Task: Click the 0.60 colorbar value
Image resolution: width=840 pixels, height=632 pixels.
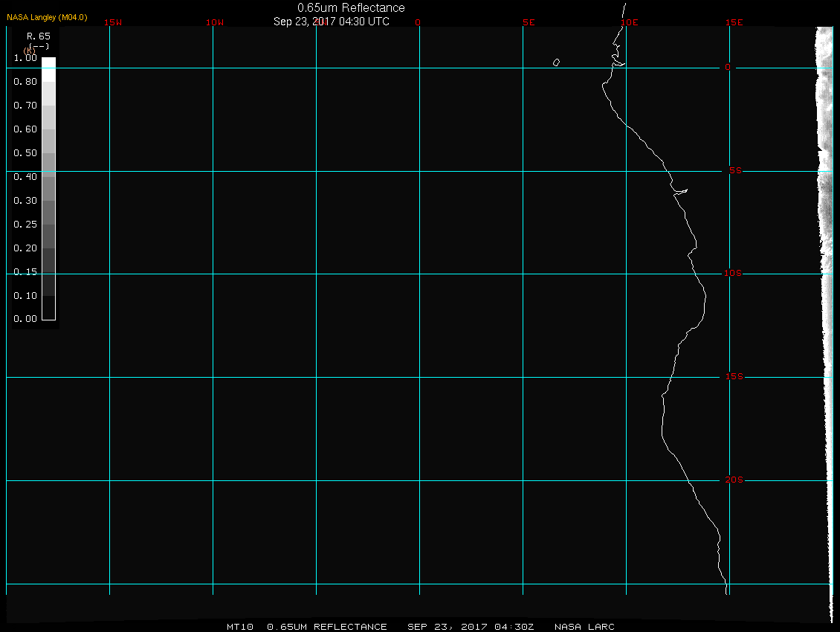Action: [25, 129]
